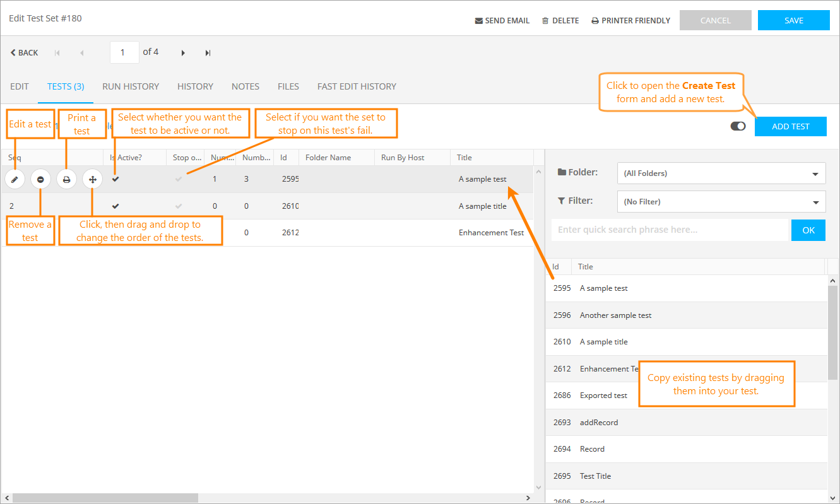Toggle Stop on Fail for second test row
840x504 pixels.
click(179, 206)
